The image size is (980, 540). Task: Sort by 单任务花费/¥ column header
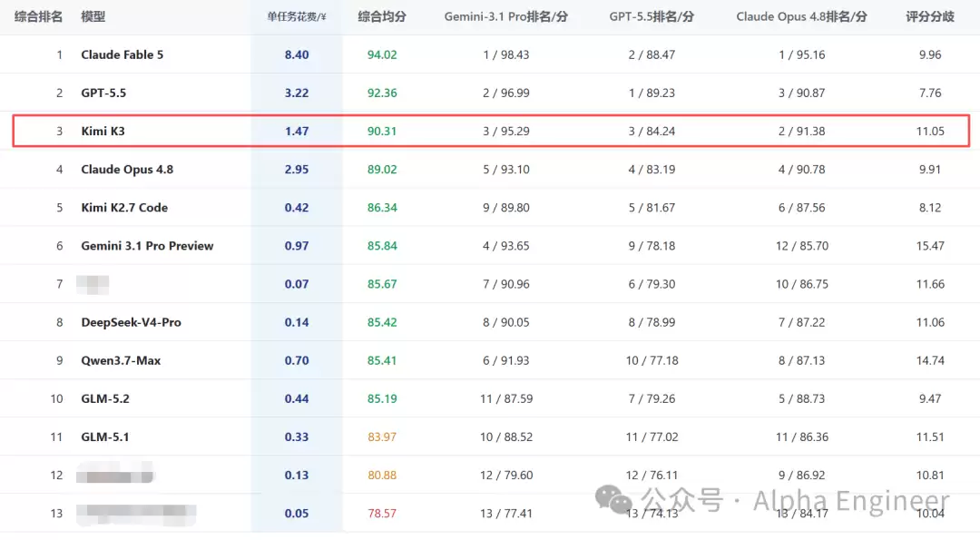pyautogui.click(x=296, y=17)
